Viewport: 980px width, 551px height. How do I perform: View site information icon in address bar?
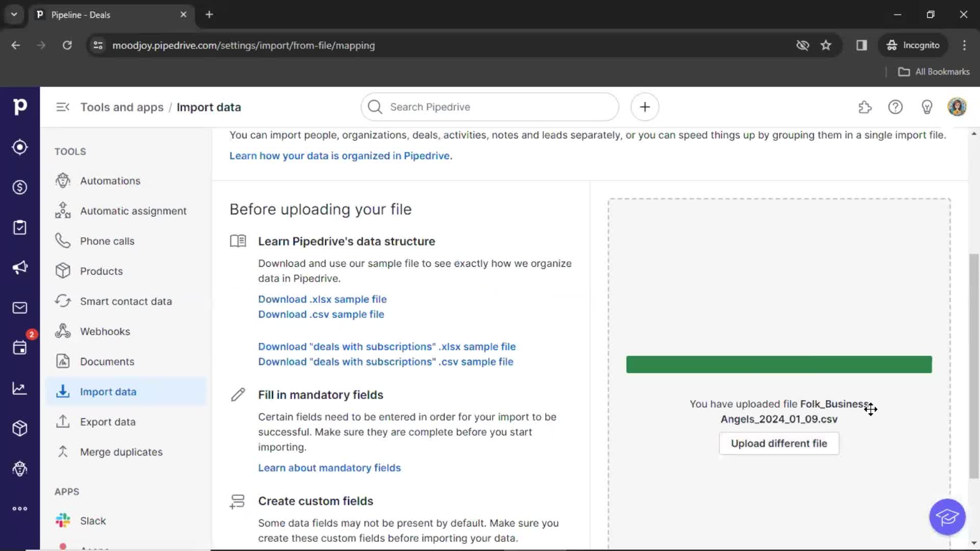click(98, 45)
